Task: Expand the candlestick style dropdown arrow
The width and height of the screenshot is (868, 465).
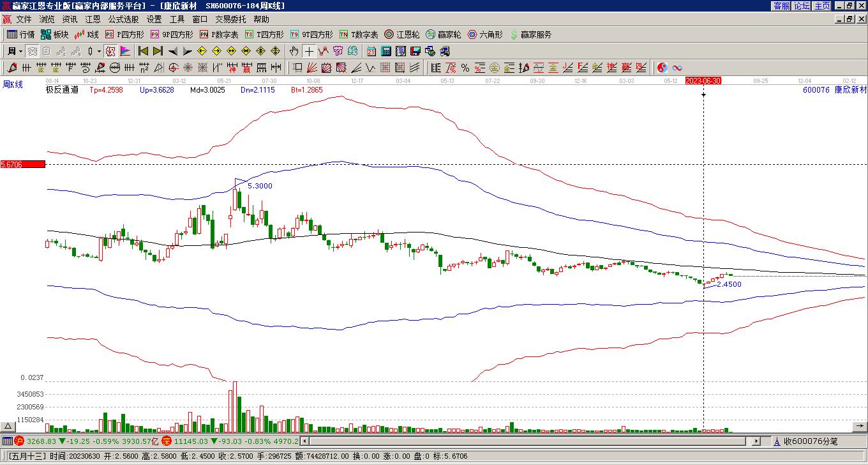Action: click(99, 51)
